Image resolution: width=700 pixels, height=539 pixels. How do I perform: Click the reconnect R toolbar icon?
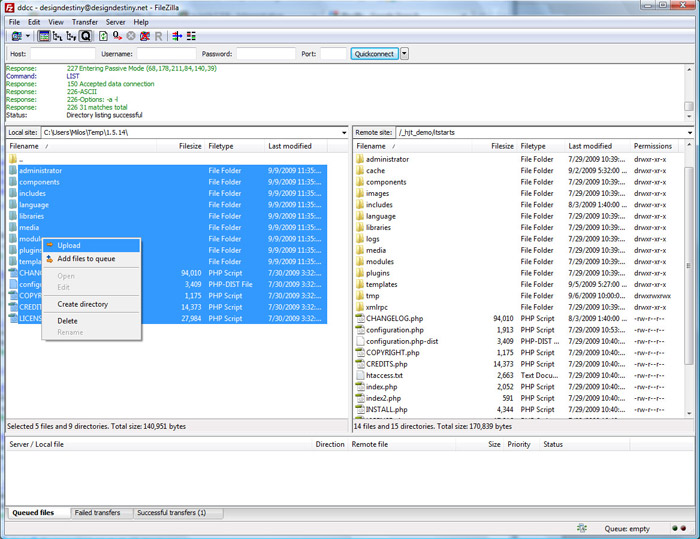tap(158, 36)
